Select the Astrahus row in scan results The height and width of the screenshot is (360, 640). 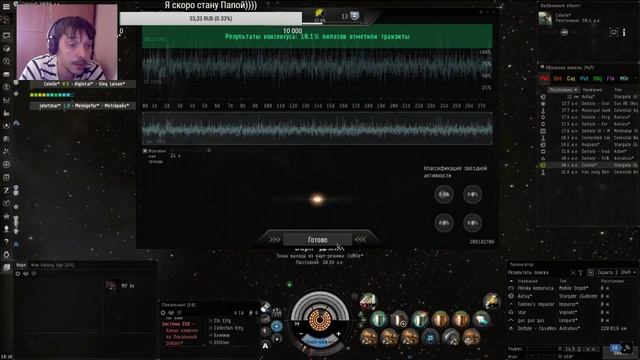[x=573, y=328]
